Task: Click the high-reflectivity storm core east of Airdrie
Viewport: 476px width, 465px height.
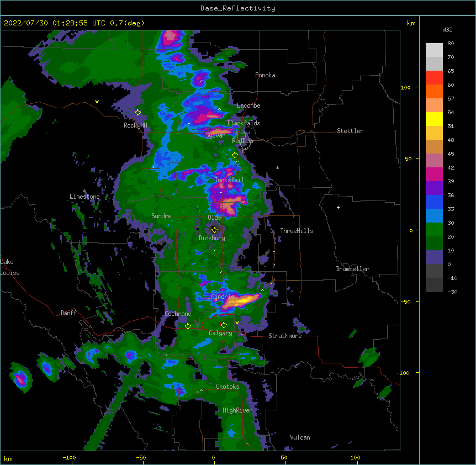Action: coord(242,301)
